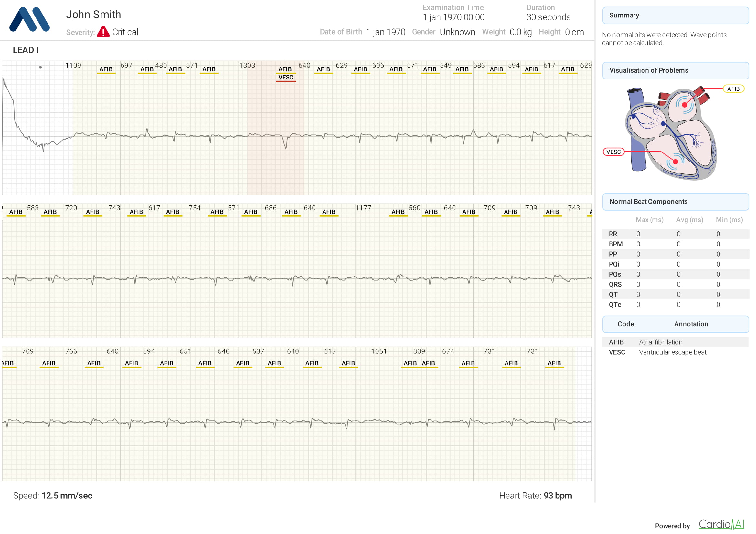Click the blue M logo icon

pyautogui.click(x=30, y=19)
